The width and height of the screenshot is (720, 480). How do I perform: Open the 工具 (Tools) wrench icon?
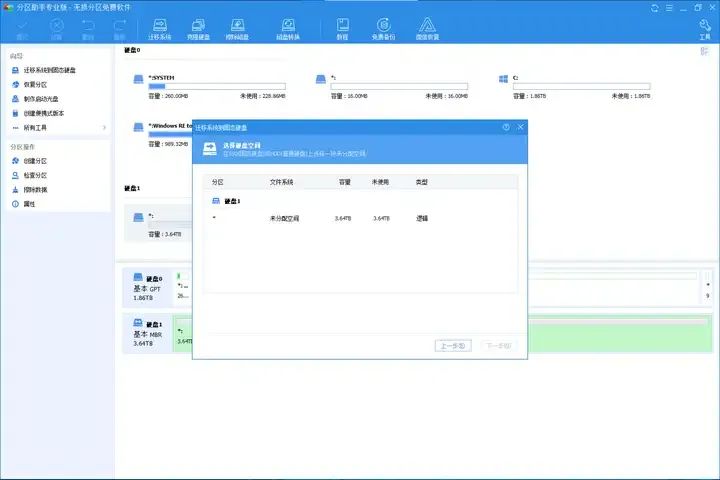pos(705,29)
